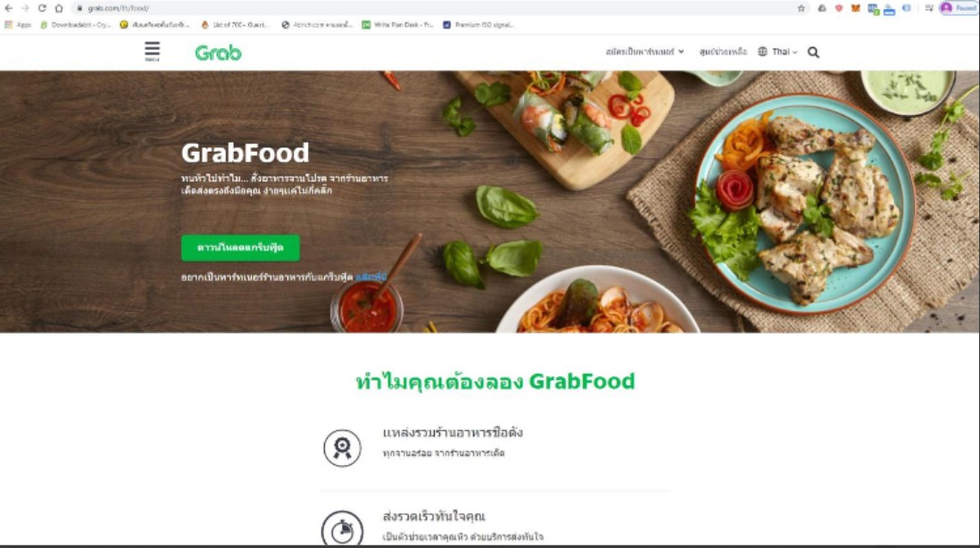Open the Premium ISO signal bookmark
The height and width of the screenshot is (548, 980).
click(478, 25)
